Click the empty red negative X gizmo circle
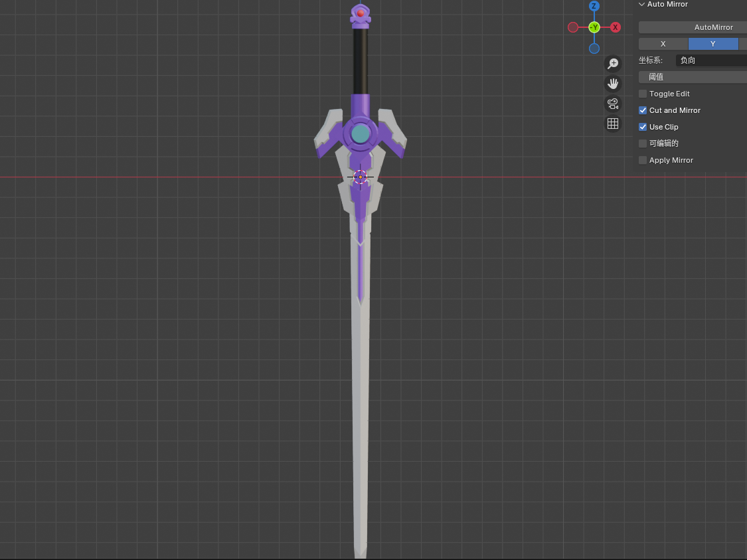Screen dimensions: 747x560 click(x=573, y=27)
